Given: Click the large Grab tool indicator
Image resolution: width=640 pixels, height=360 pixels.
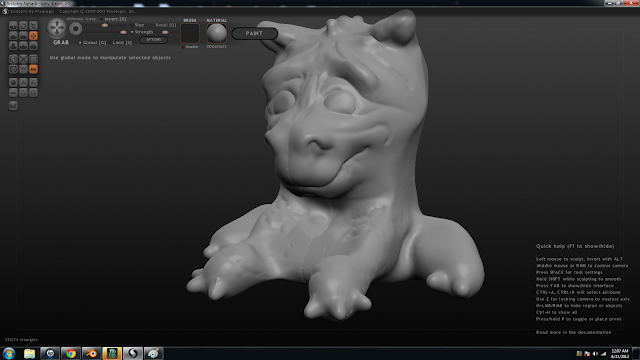Looking at the screenshot, I should pyautogui.click(x=57, y=28).
